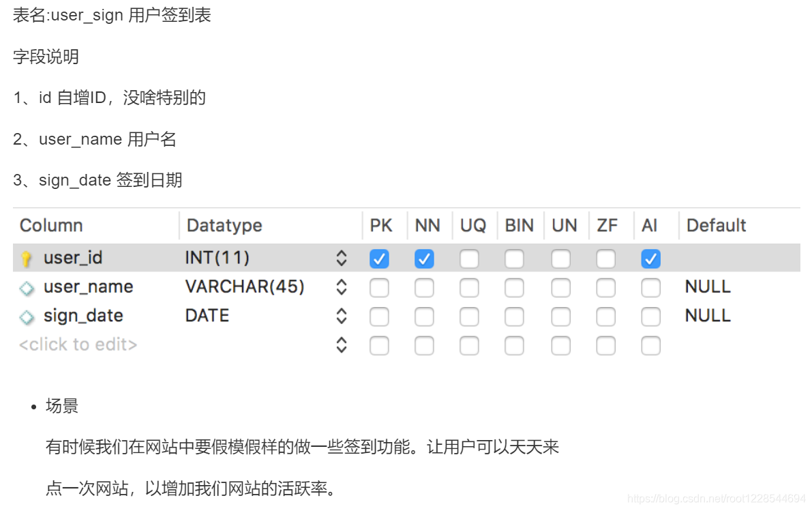Uncheck PK checkbox for user_id
The width and height of the screenshot is (812, 511).
379,259
